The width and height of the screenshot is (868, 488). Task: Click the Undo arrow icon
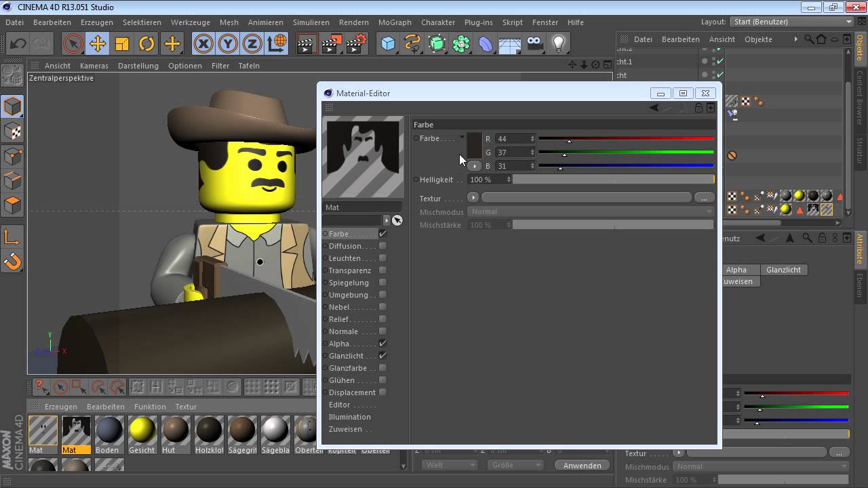point(18,44)
